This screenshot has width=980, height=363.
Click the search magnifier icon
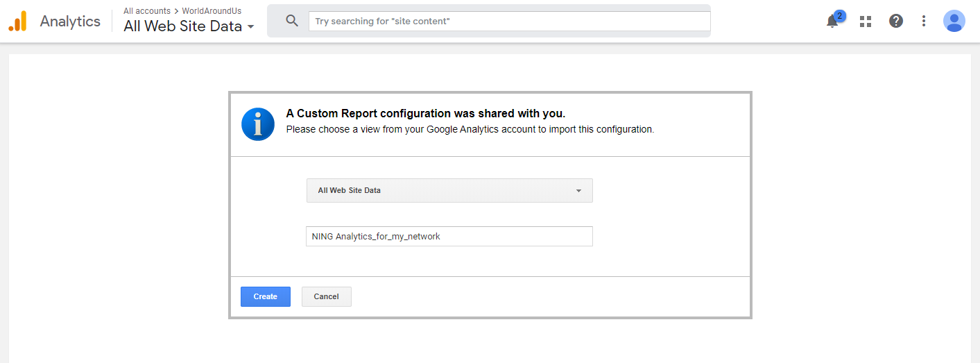292,21
